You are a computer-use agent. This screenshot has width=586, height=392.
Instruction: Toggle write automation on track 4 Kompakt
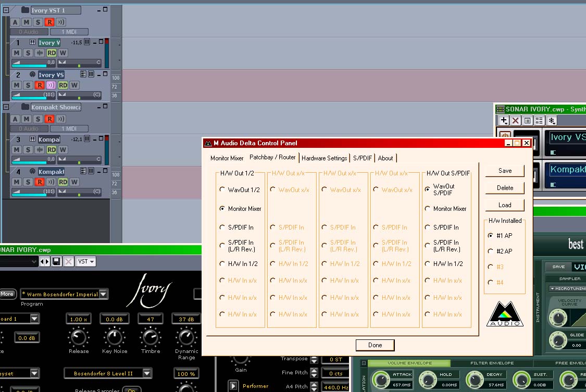(74, 182)
